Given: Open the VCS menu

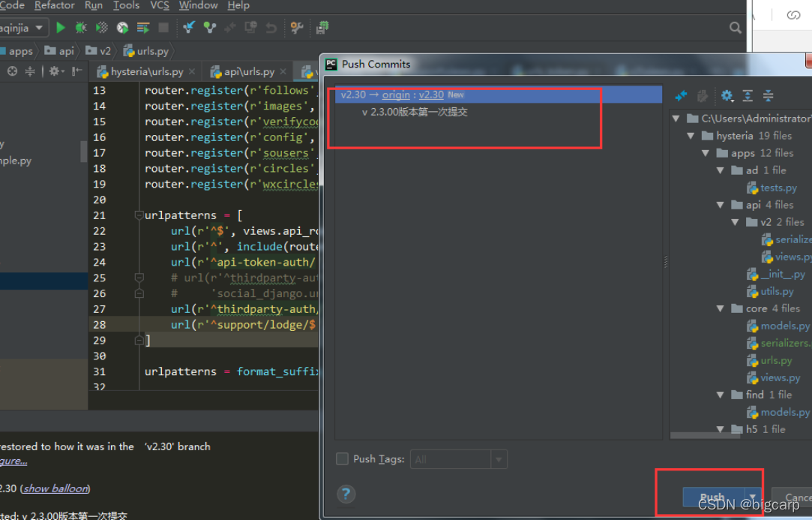Looking at the screenshot, I should (160, 5).
